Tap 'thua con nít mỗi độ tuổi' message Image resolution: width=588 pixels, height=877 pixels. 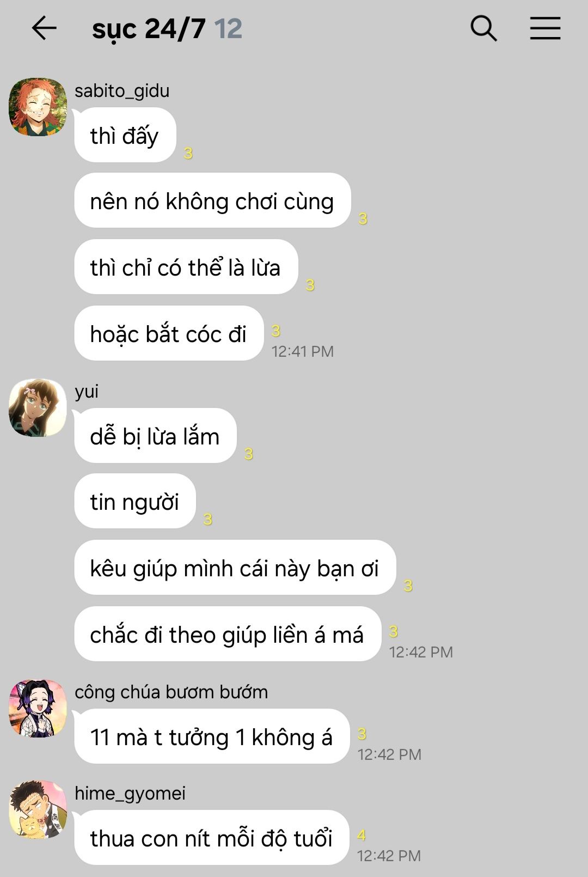click(212, 838)
